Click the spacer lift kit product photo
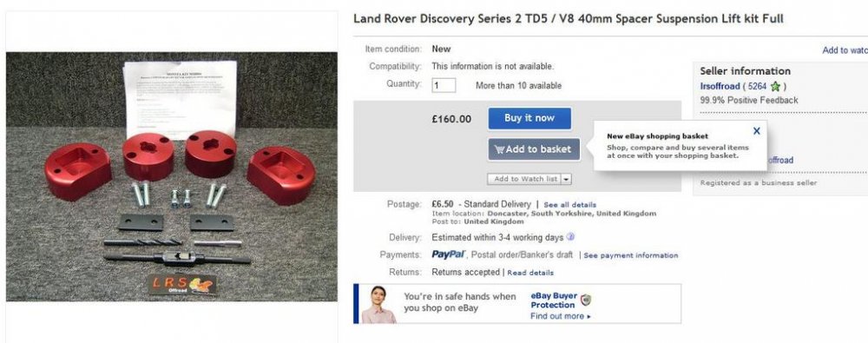The image size is (868, 343). (x=172, y=177)
